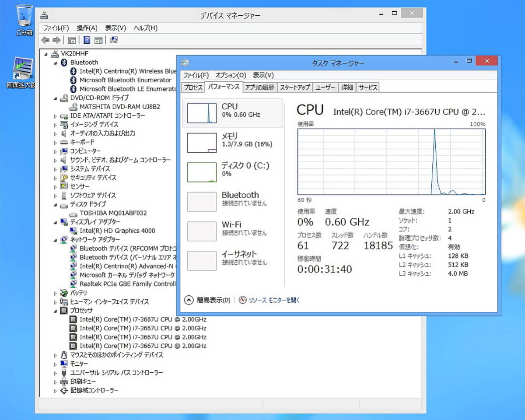Switch to the ユーザー tab

[325, 87]
